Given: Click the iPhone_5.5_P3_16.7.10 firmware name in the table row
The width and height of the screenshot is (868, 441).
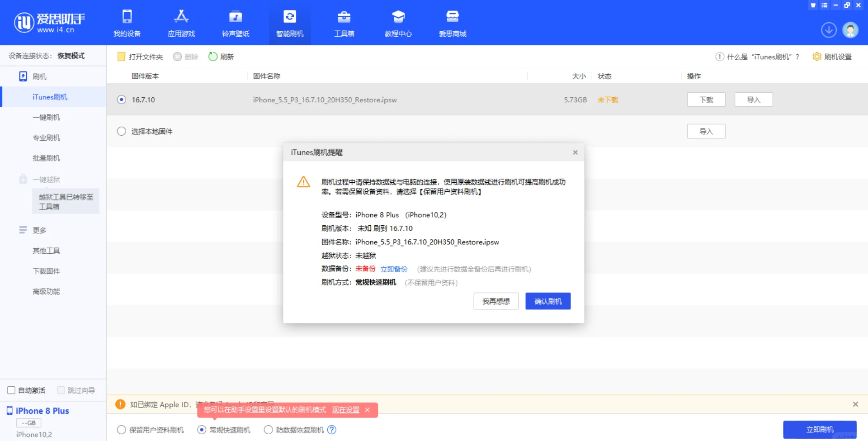Looking at the screenshot, I should click(x=325, y=100).
